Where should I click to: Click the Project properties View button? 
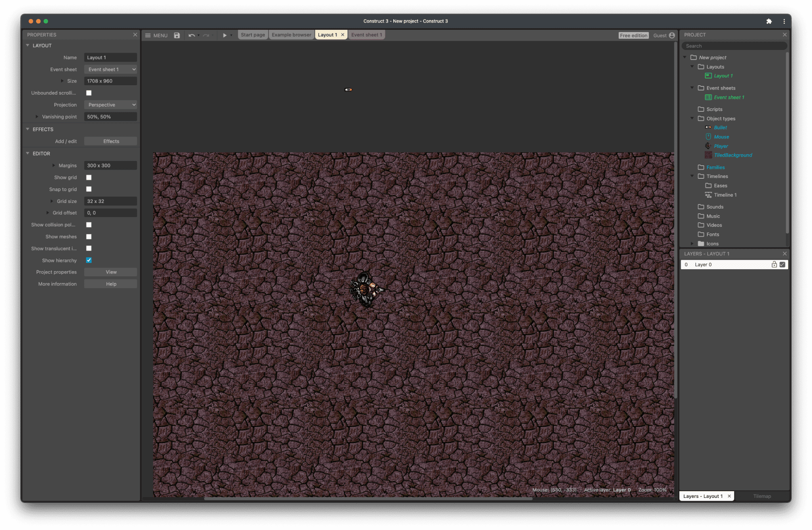[110, 272]
